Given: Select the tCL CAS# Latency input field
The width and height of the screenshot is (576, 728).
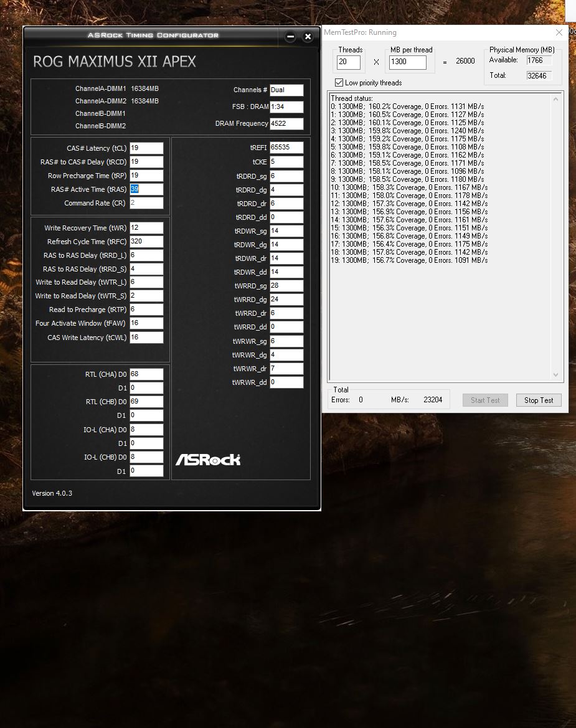Looking at the screenshot, I should click(x=146, y=148).
